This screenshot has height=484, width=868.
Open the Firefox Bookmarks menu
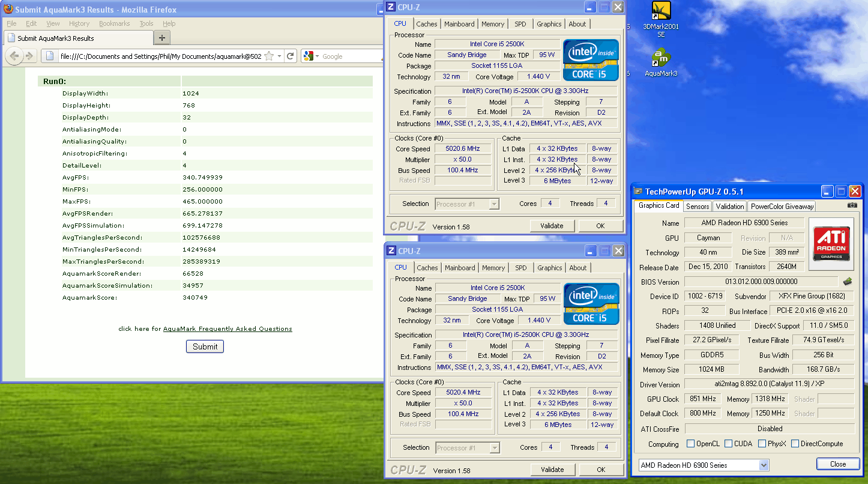coord(114,23)
